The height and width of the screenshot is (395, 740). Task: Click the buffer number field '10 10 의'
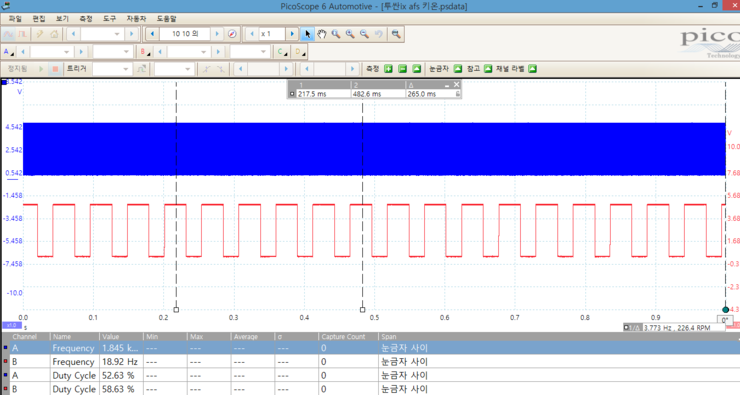[185, 34]
